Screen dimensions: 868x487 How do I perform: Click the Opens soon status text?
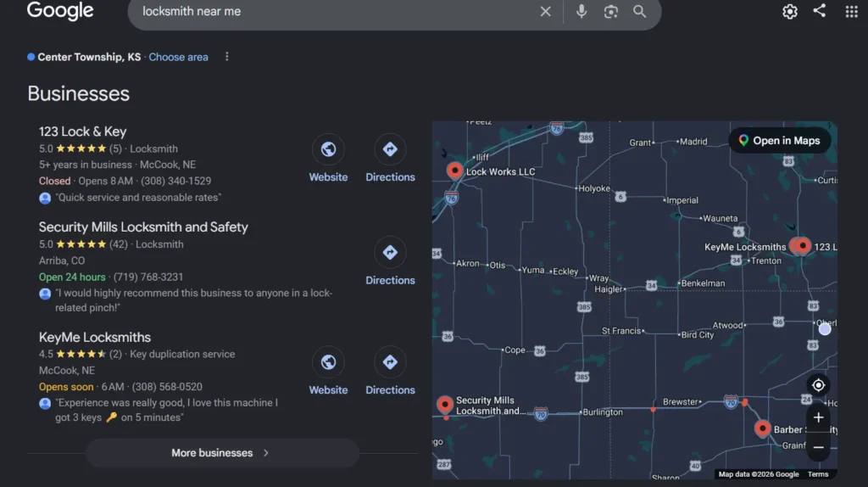pyautogui.click(x=66, y=387)
